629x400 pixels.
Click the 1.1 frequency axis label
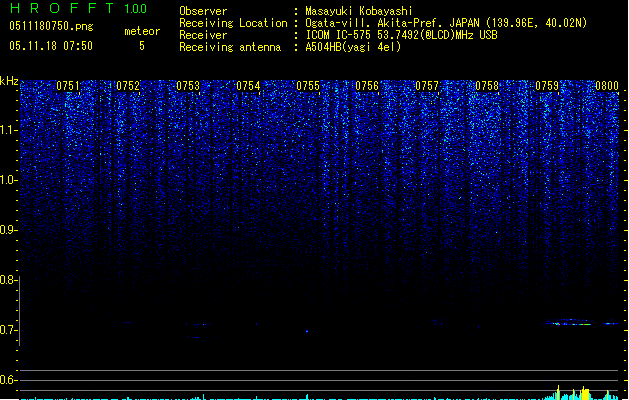pos(9,130)
